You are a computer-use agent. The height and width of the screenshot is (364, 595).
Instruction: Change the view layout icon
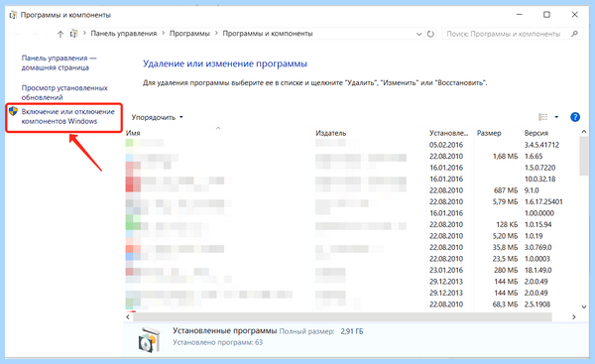(x=543, y=117)
